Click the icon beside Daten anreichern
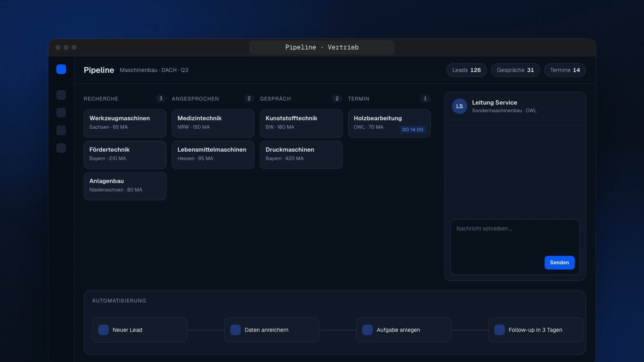 235,330
